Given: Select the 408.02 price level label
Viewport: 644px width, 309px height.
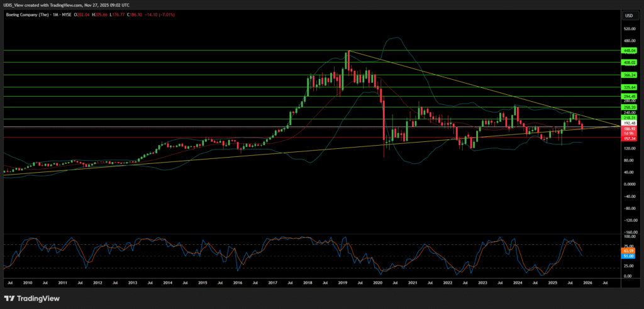Looking at the screenshot, I should click(629, 62).
